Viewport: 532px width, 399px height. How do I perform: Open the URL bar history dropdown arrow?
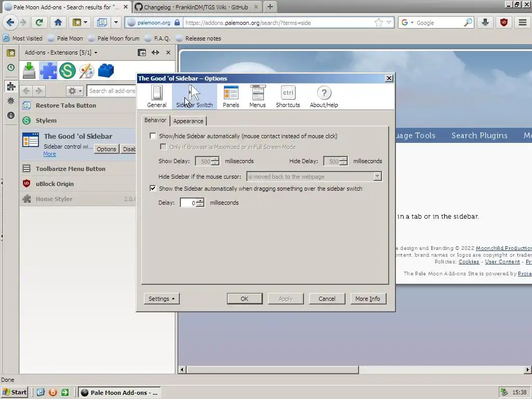389,23
